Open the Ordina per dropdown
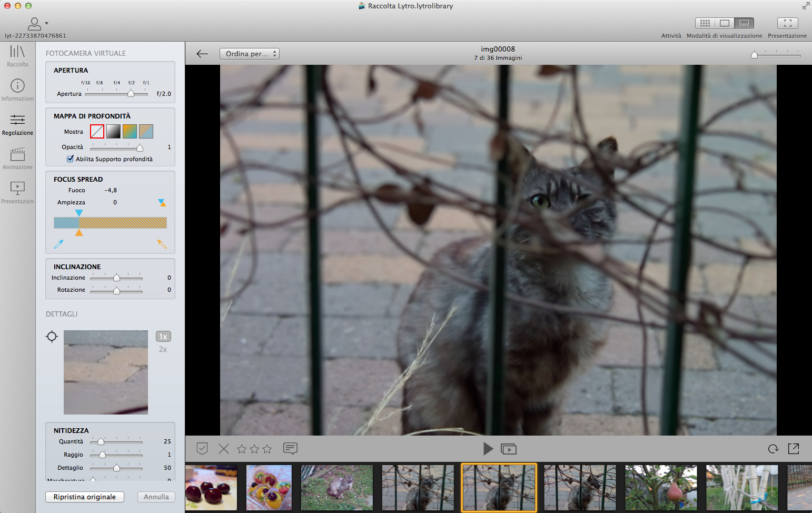The image size is (812, 513). (x=250, y=54)
